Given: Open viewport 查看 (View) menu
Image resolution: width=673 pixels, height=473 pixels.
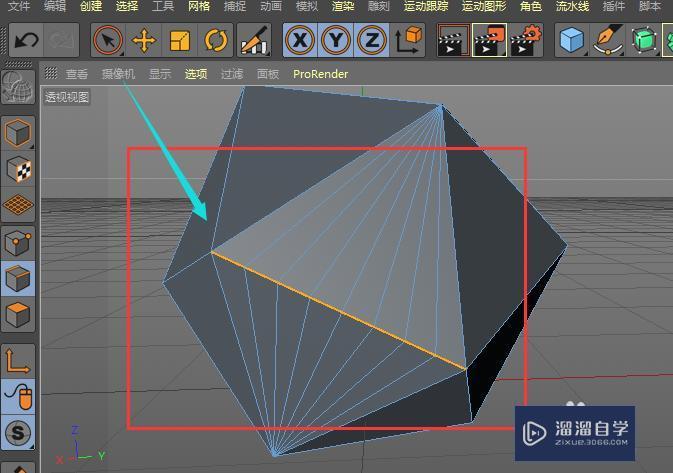Looking at the screenshot, I should (77, 74).
